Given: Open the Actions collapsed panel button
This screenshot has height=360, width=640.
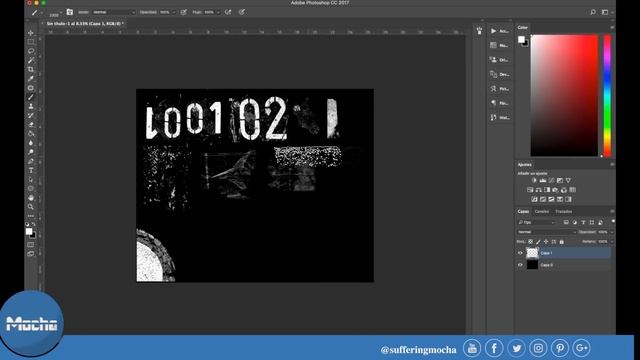Looking at the screenshot, I should point(500,31).
